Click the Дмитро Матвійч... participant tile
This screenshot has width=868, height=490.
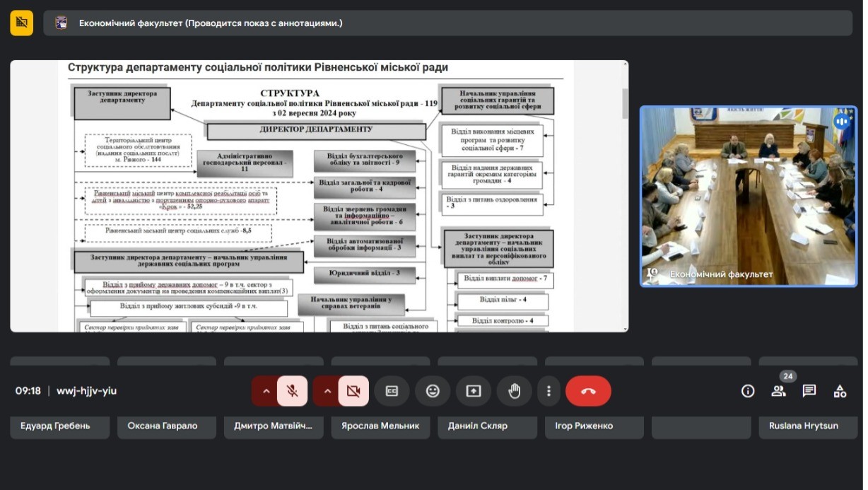[x=274, y=426]
